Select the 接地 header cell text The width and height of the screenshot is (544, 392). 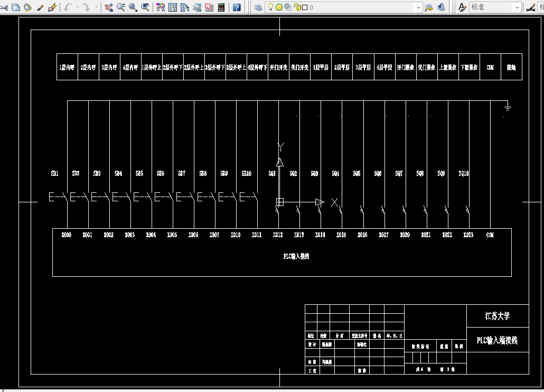(511, 67)
